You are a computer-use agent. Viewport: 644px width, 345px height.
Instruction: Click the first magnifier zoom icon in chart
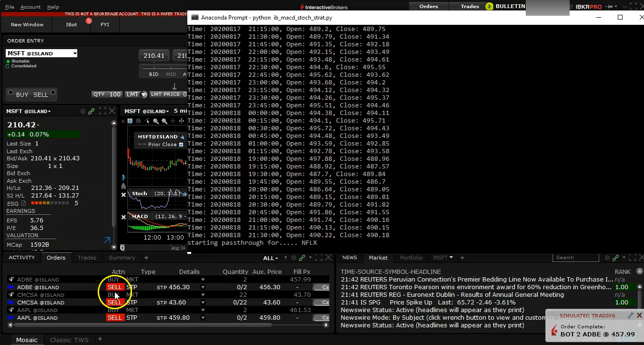point(156,121)
